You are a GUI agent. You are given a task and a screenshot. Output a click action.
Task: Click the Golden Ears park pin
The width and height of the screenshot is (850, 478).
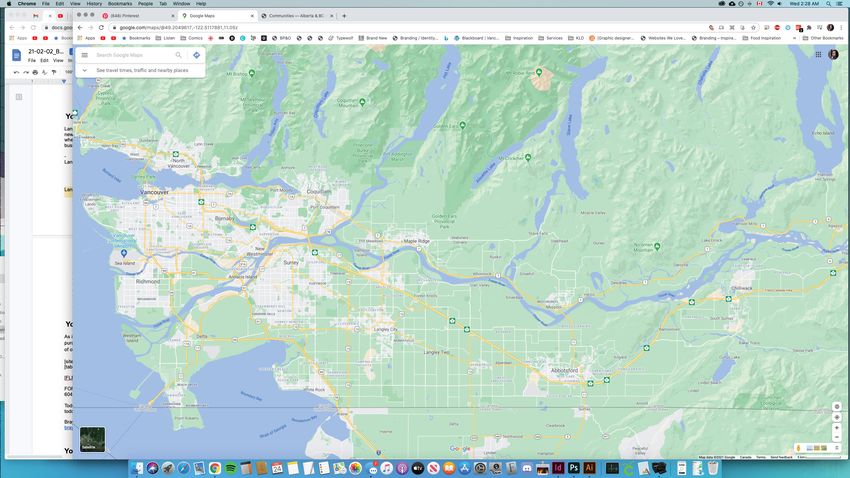tap(462, 125)
